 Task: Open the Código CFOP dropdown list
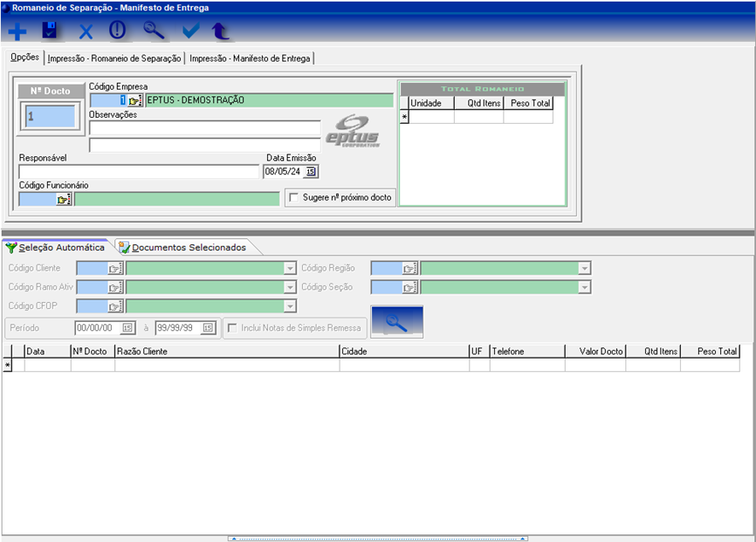(x=290, y=306)
